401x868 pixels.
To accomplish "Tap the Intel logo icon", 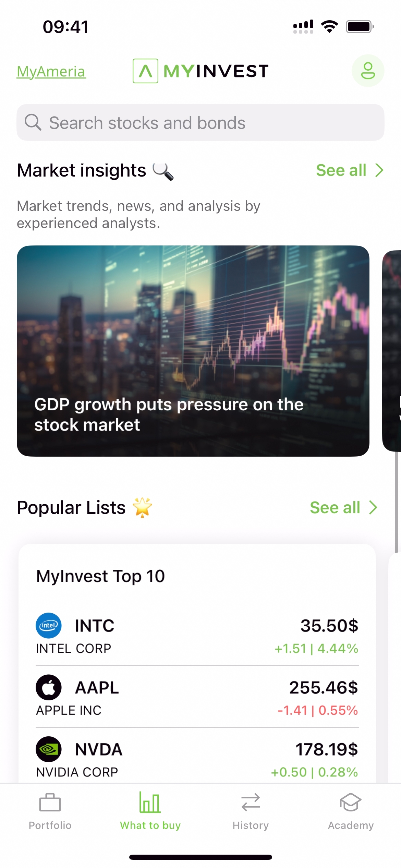I will 49,625.
